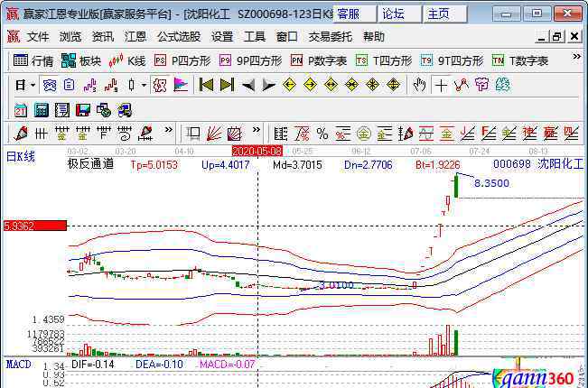Open the T四方形 tool
Image resolution: width=588 pixels, height=388 pixels.
tap(384, 60)
